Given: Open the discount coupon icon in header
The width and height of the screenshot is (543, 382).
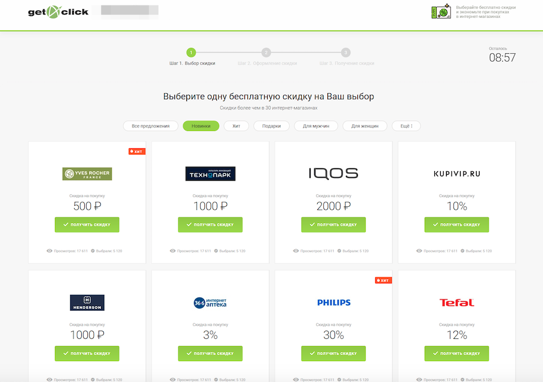Looking at the screenshot, I should tap(441, 11).
